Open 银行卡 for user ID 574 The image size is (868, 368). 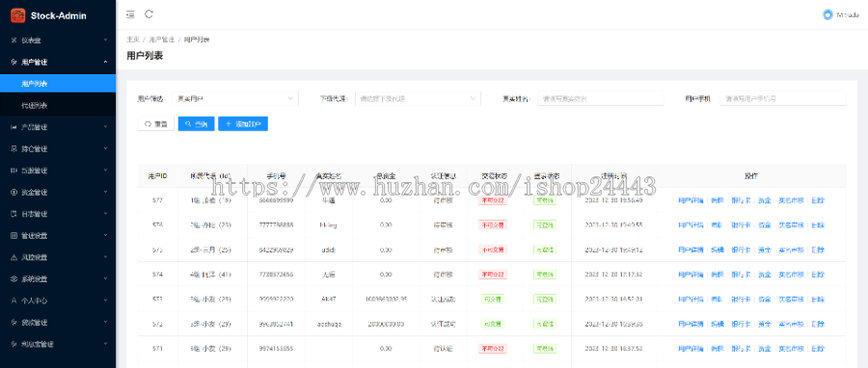(741, 274)
